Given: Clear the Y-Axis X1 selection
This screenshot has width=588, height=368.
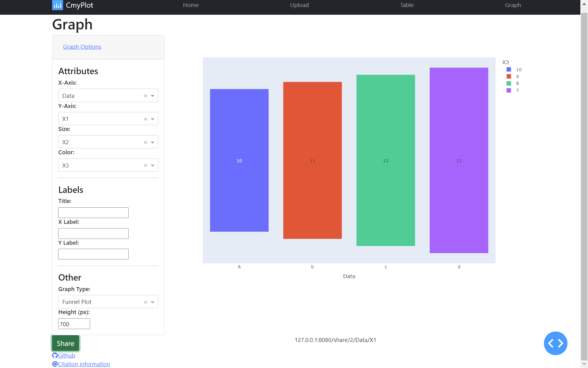Looking at the screenshot, I should pyautogui.click(x=145, y=119).
